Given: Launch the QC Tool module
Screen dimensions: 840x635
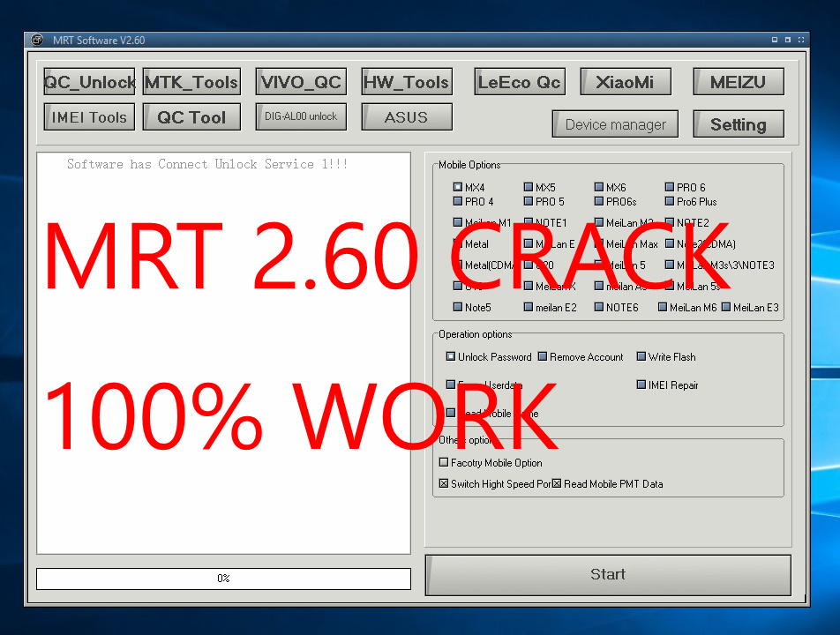Looking at the screenshot, I should pyautogui.click(x=191, y=117).
